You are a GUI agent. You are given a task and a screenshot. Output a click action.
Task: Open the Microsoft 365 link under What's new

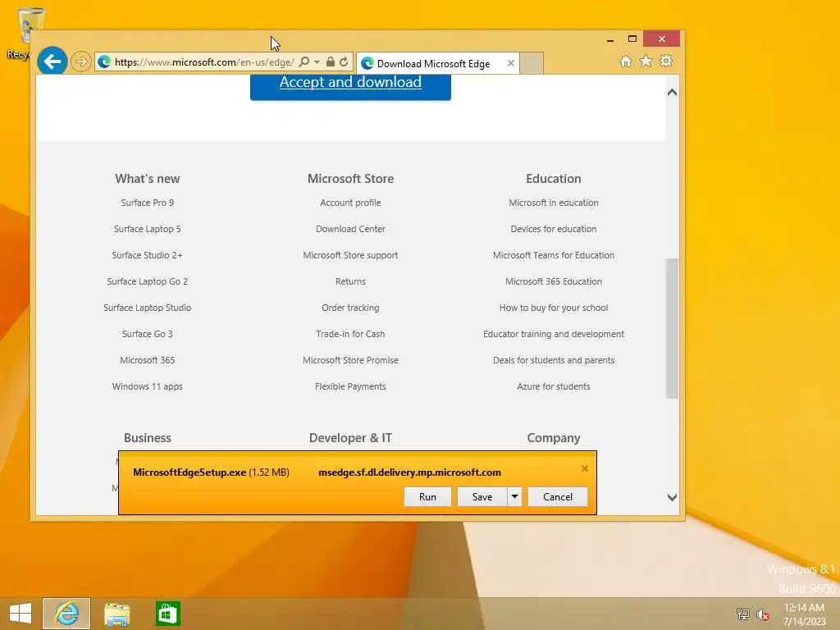coord(148,360)
